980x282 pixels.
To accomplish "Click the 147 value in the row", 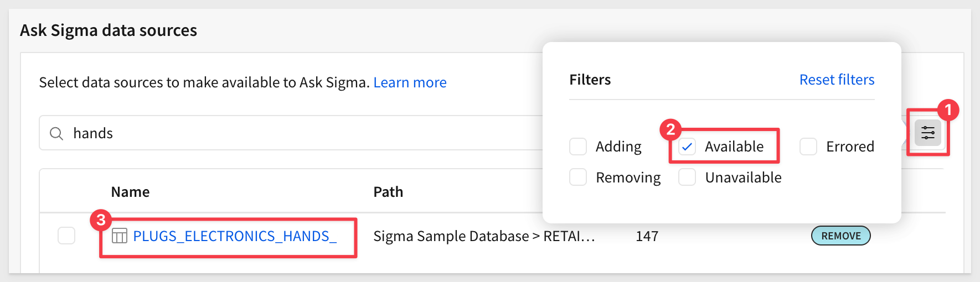I will tap(647, 236).
